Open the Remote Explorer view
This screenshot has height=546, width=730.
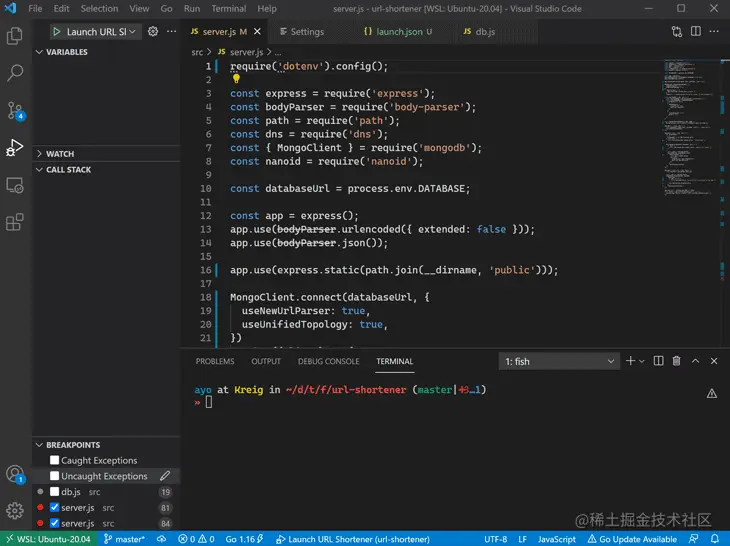[x=14, y=185]
